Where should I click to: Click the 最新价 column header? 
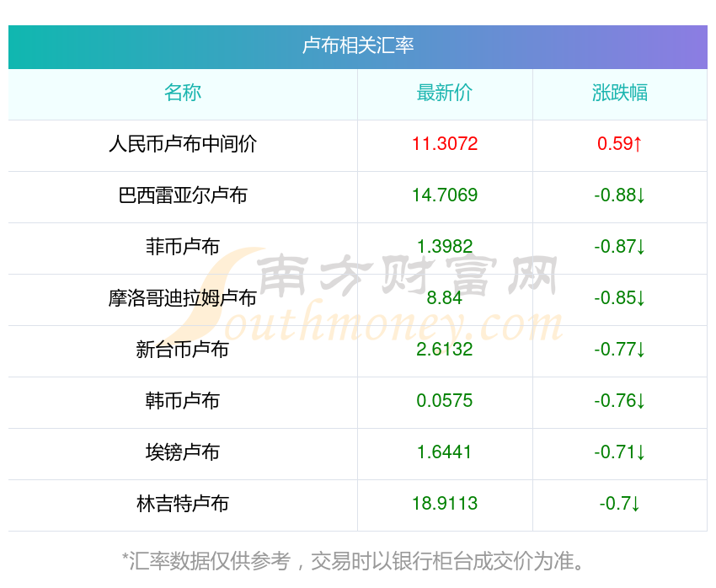click(x=444, y=93)
